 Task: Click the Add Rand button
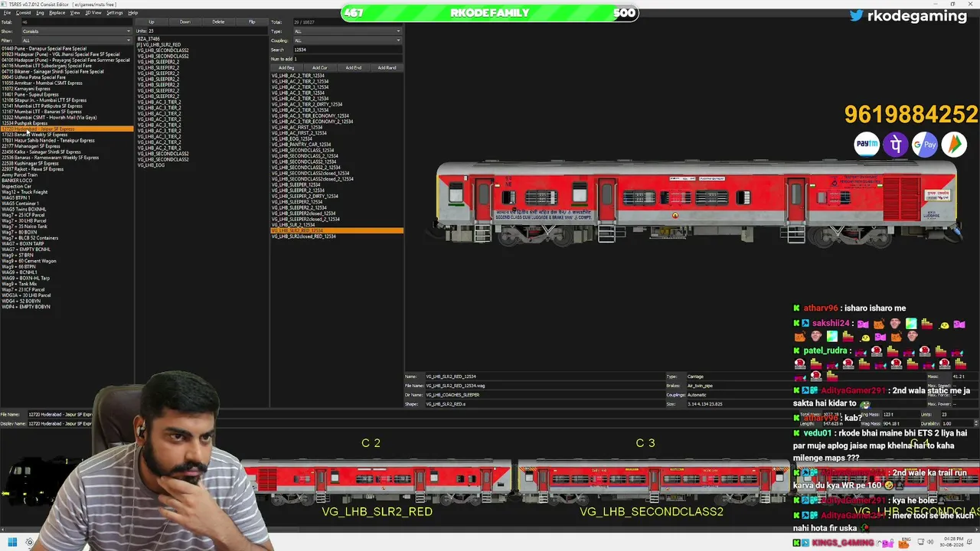(387, 68)
